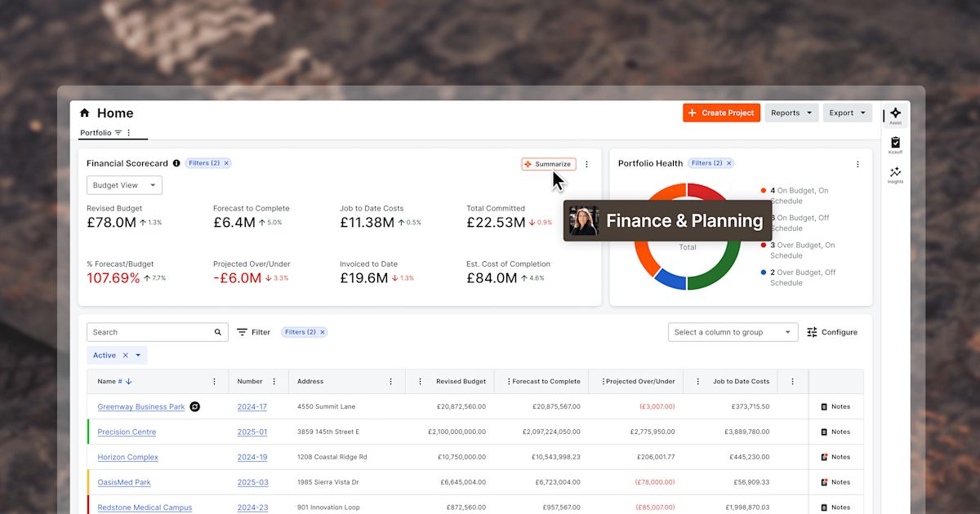This screenshot has height=514, width=980.
Task: Open the Forecast to Complete column menu dots
Action: point(509,381)
